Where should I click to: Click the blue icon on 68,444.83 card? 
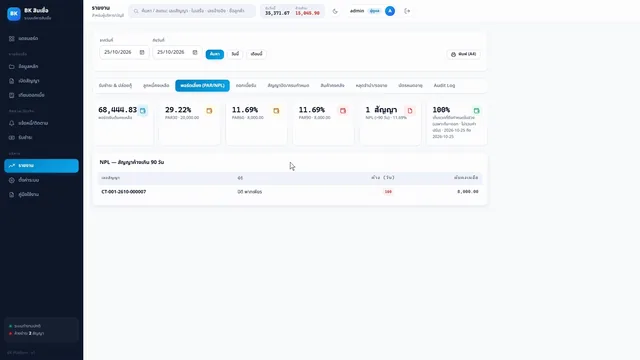coord(142,111)
